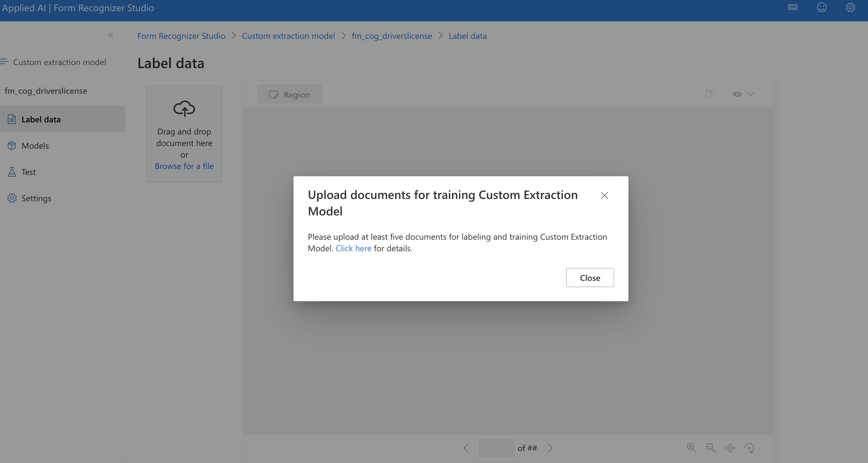
Task: Open the settings gear in top bar
Action: (850, 8)
